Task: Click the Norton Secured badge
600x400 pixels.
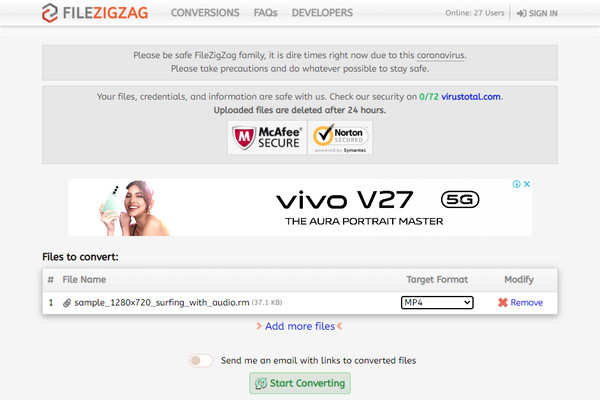Action: 340,138
